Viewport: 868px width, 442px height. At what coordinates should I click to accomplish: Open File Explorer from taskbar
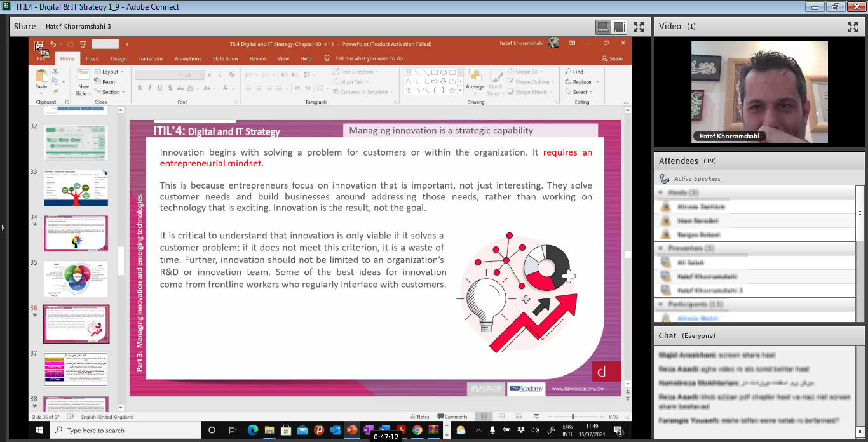tap(269, 430)
